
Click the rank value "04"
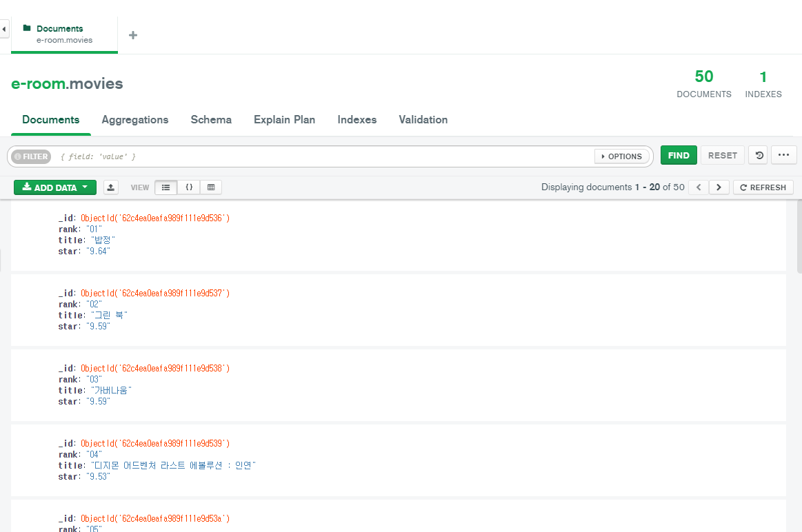click(x=94, y=455)
